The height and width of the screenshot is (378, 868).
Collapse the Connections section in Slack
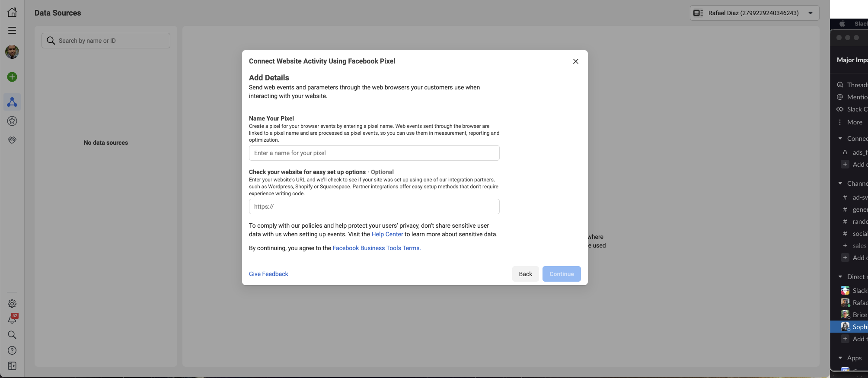tap(840, 138)
